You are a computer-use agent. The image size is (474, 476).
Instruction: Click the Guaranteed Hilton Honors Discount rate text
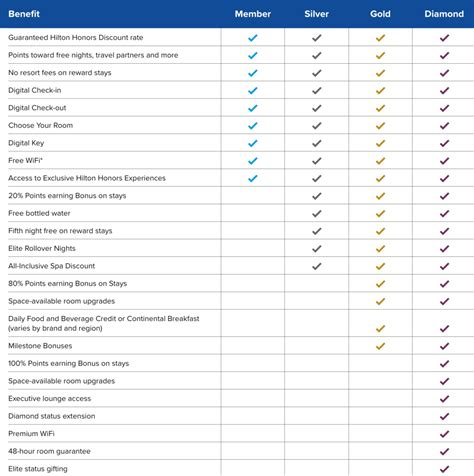click(x=76, y=37)
